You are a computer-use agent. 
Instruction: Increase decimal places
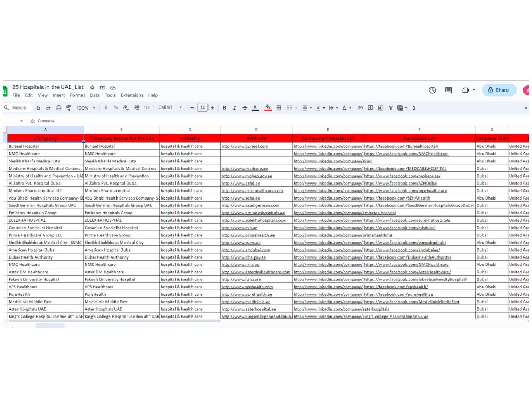(136, 107)
